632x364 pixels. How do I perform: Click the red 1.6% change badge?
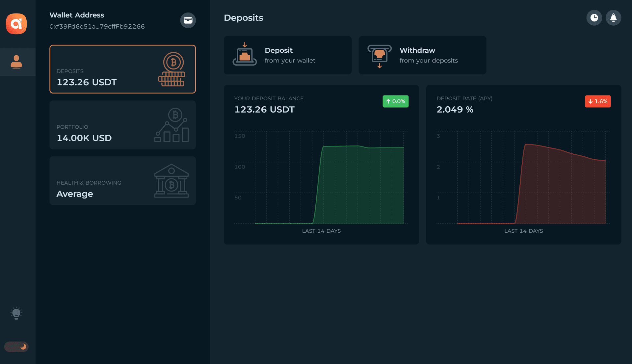click(x=597, y=101)
